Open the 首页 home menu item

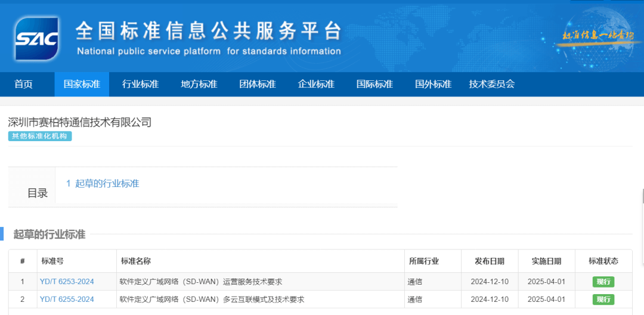pos(24,84)
